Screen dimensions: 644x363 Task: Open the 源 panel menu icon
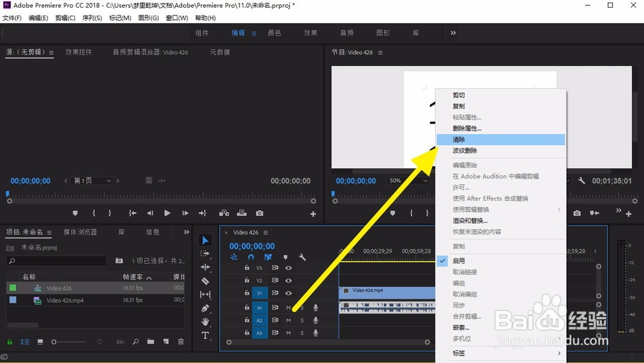(x=52, y=53)
